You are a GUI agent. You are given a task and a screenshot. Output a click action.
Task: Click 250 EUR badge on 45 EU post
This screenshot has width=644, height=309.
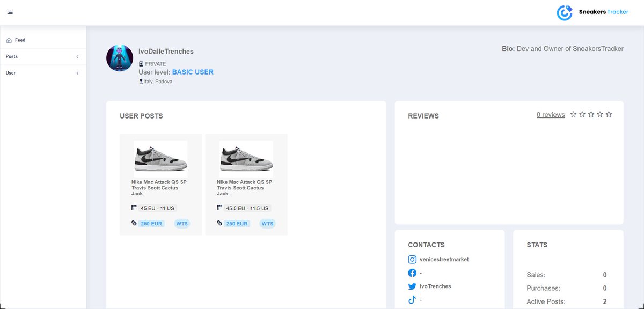[x=151, y=224]
